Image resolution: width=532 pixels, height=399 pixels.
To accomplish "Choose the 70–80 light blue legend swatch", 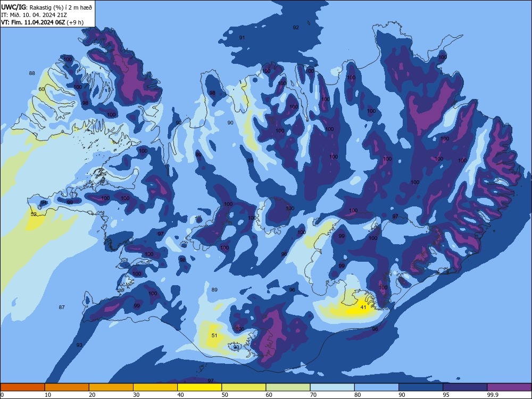I will (x=332, y=387).
